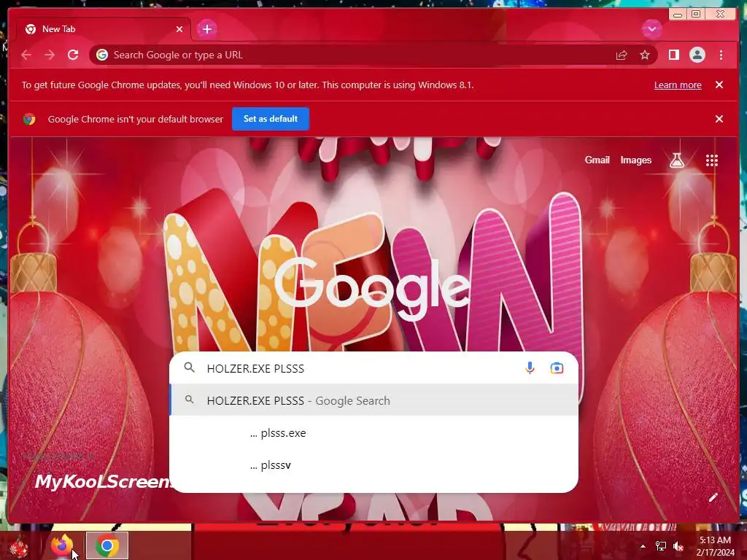Open the Google apps grid

712,160
